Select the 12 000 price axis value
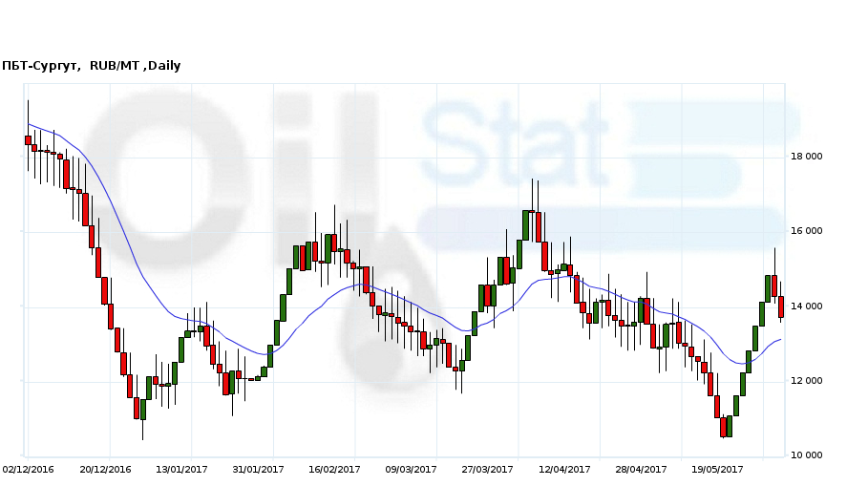 [806, 381]
